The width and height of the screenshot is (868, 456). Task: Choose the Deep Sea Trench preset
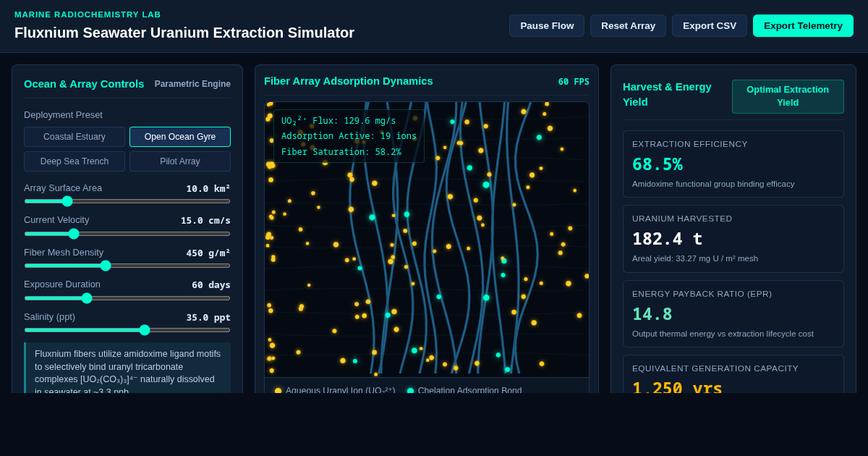tap(75, 161)
